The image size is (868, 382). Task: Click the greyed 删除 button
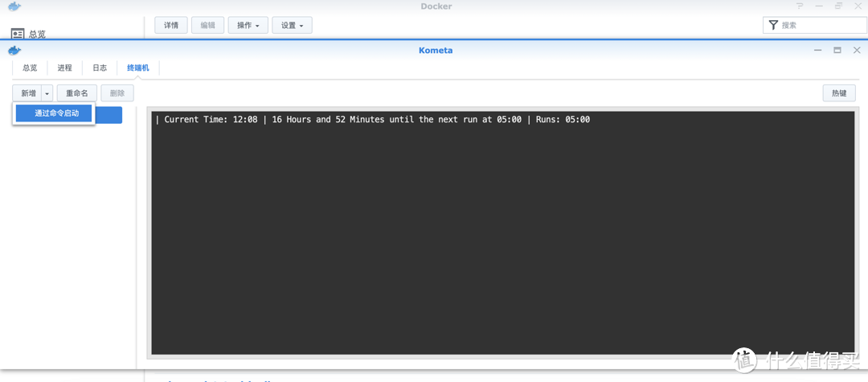coord(117,93)
